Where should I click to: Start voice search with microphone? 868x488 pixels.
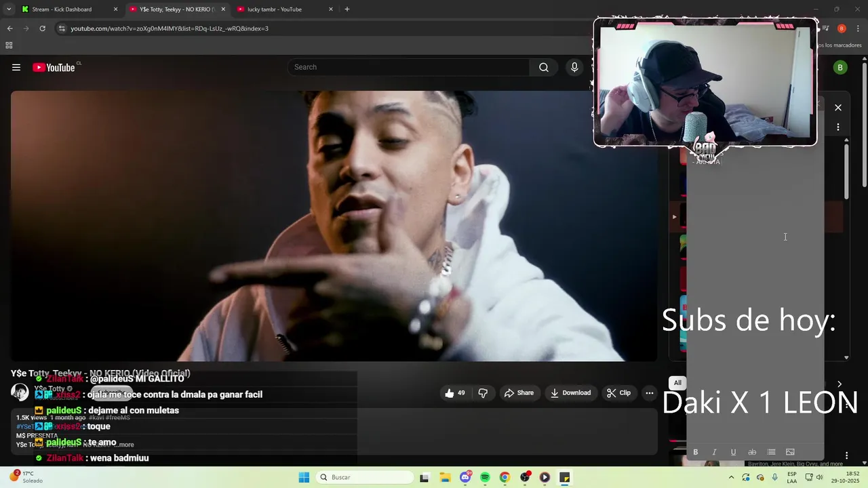coord(574,67)
